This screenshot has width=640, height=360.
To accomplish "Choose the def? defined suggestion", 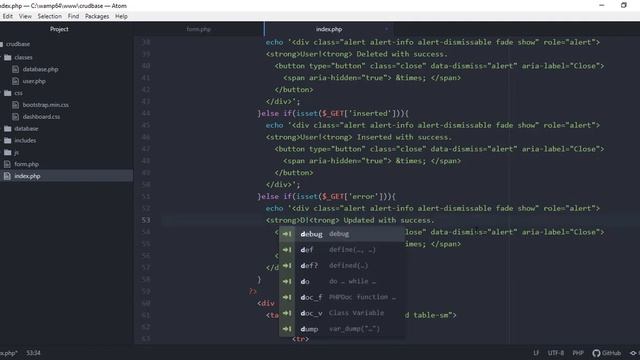I will pyautogui.click(x=342, y=266).
